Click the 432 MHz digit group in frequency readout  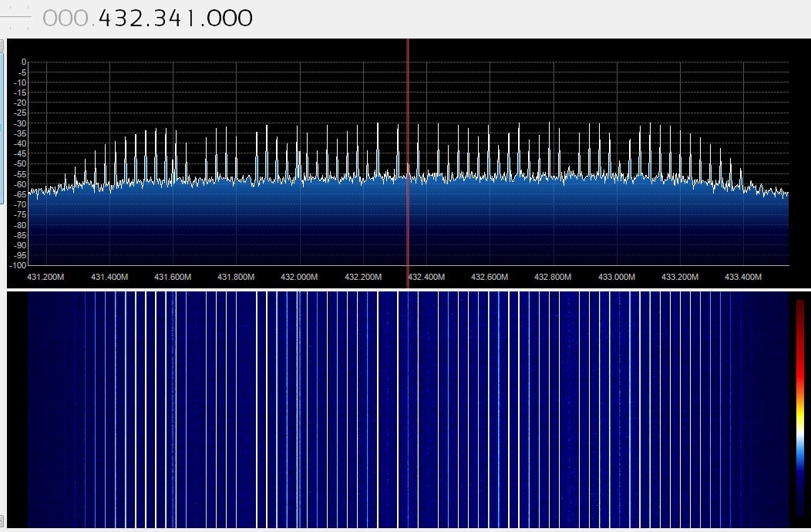pos(121,18)
